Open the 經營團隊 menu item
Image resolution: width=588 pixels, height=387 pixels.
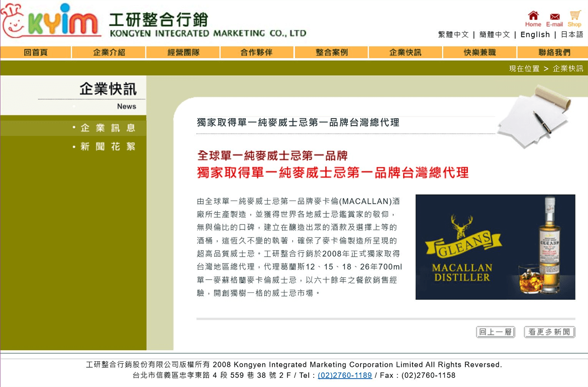pyautogui.click(x=183, y=52)
